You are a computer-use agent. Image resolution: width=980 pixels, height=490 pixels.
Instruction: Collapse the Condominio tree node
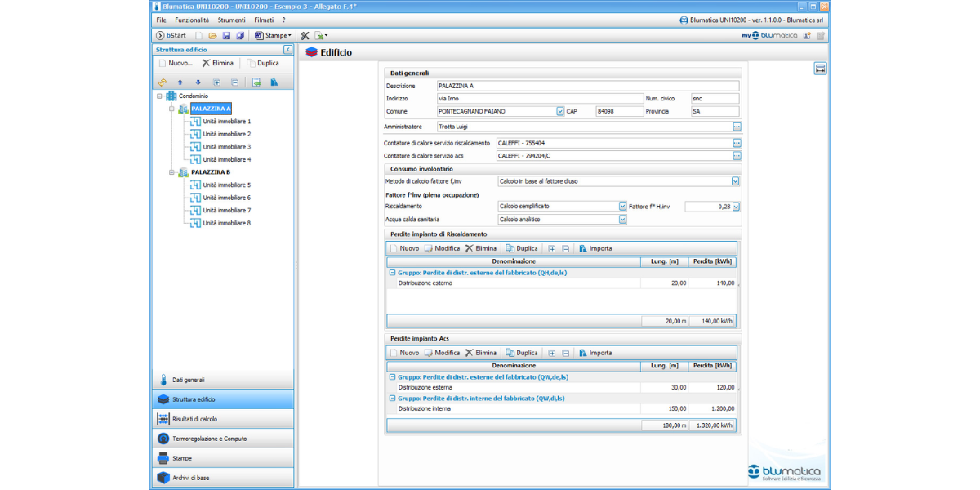160,96
